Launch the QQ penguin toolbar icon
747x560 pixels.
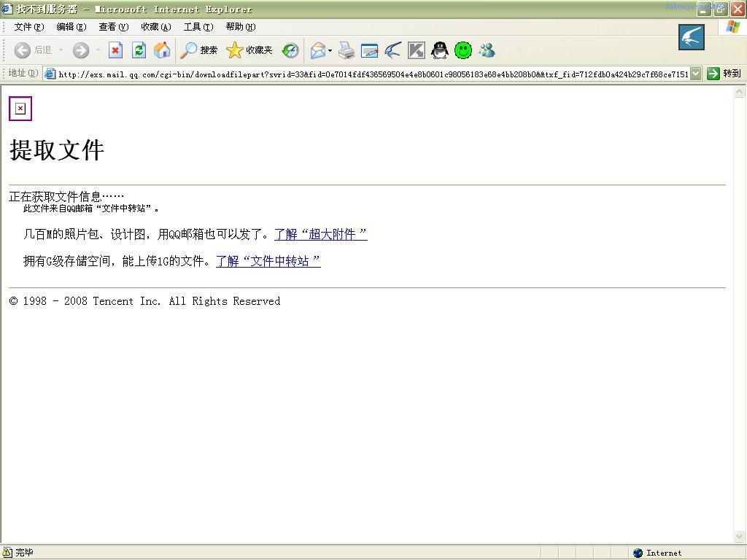[x=440, y=50]
